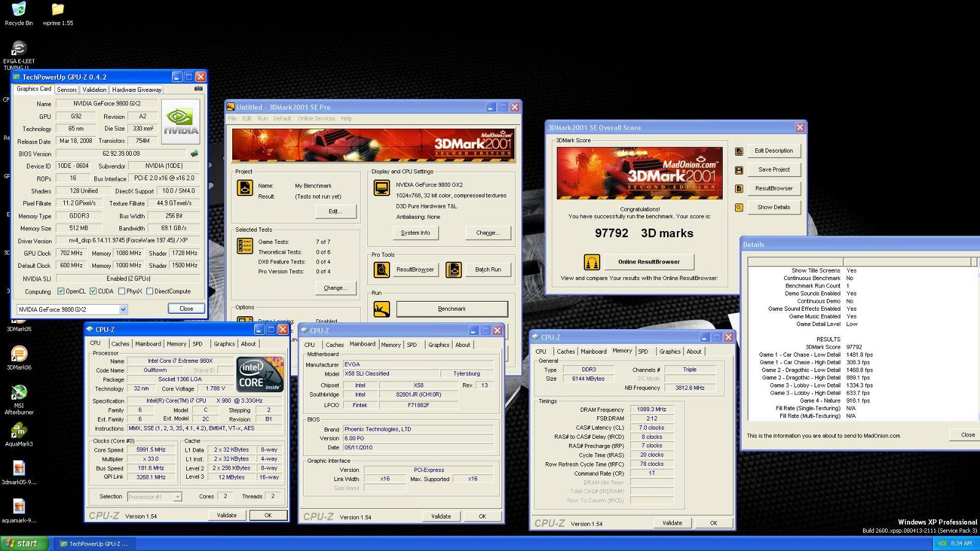The height and width of the screenshot is (551, 980).
Task: Click OK in the CPU-Z CPU window
Action: pos(268,515)
